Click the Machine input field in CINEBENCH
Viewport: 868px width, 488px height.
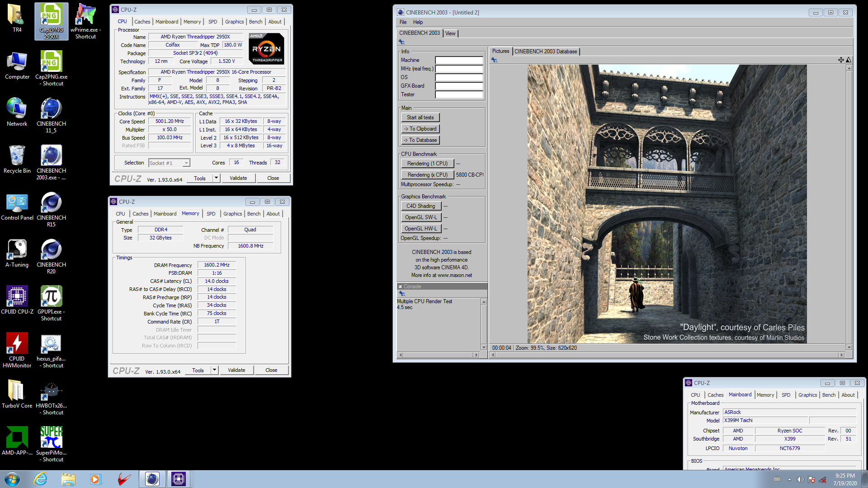[x=459, y=61]
